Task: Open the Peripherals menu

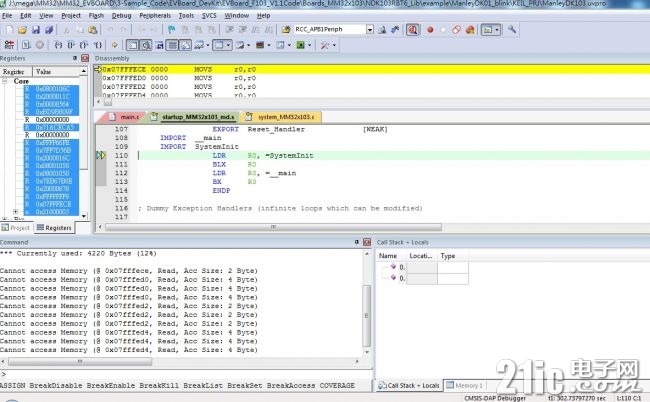Action: (155, 15)
